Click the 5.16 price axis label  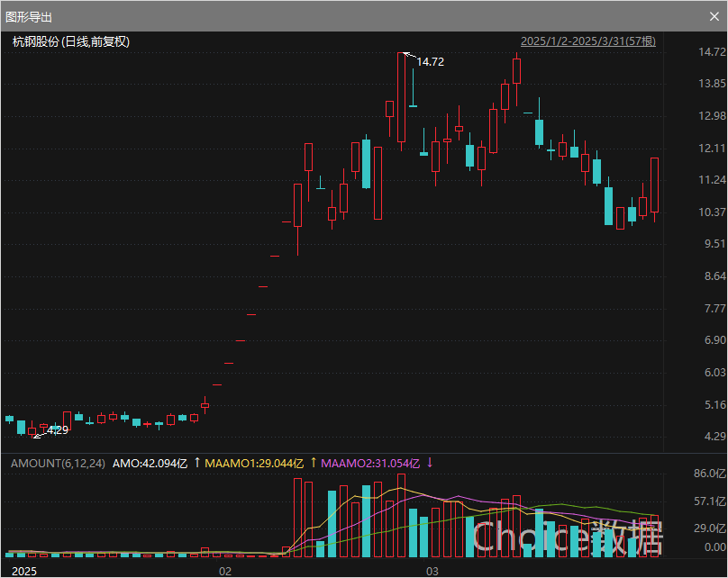pos(715,405)
